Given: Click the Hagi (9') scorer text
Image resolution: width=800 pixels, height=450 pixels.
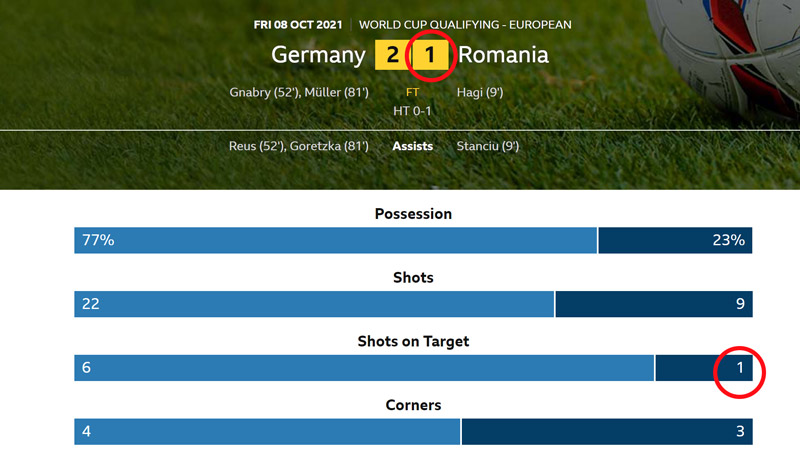Looking at the screenshot, I should pos(480,92).
